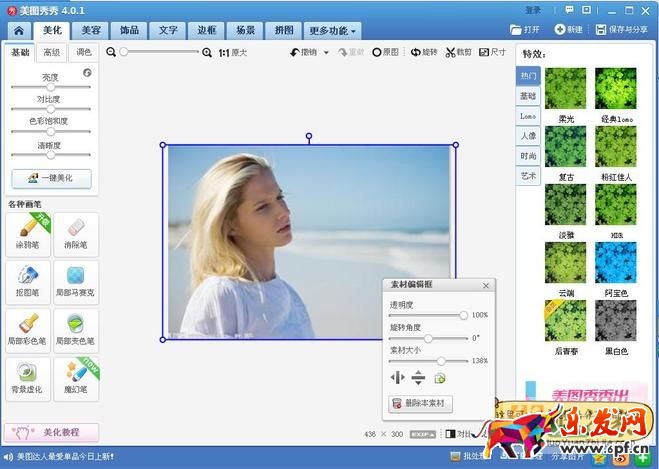The image size is (659, 469).
Task: Apply the 黑白色 effect thumbnail
Action: click(616, 320)
